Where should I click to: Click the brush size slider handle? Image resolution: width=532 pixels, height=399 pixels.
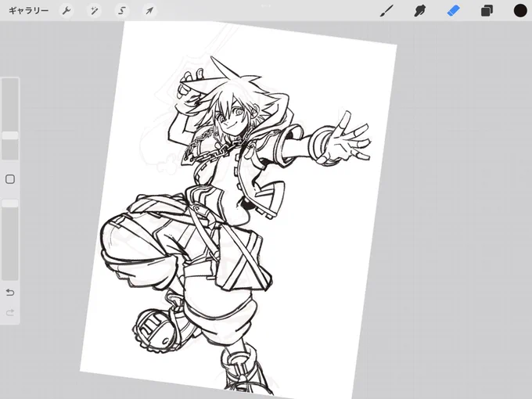click(x=10, y=135)
